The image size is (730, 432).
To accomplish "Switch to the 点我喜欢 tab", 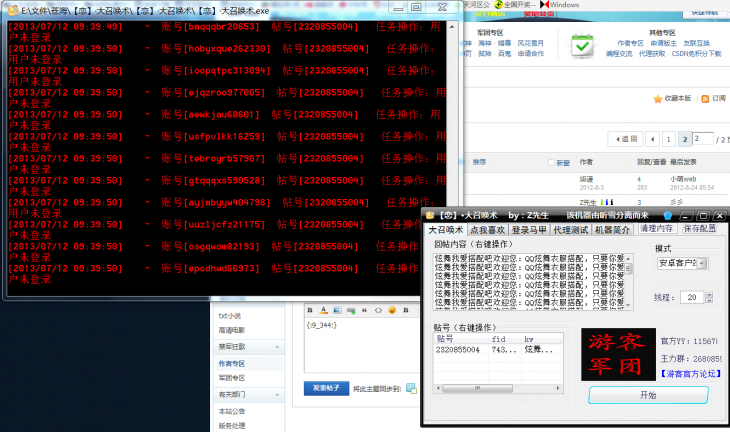I will click(490, 229).
